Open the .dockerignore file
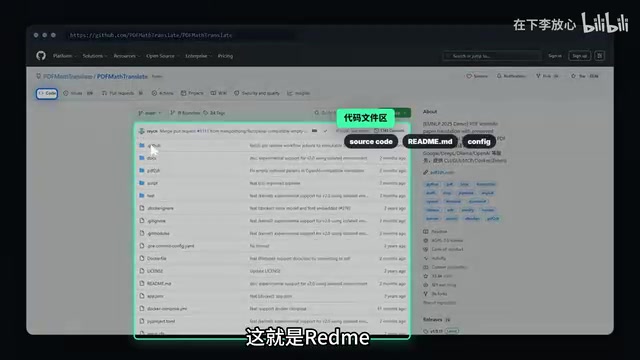640x360 pixels. click(160, 209)
